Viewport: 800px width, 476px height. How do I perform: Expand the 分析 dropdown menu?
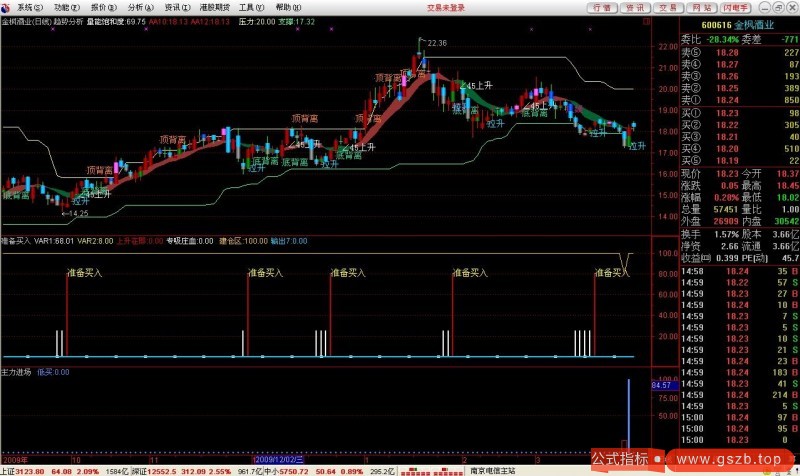click(139, 6)
